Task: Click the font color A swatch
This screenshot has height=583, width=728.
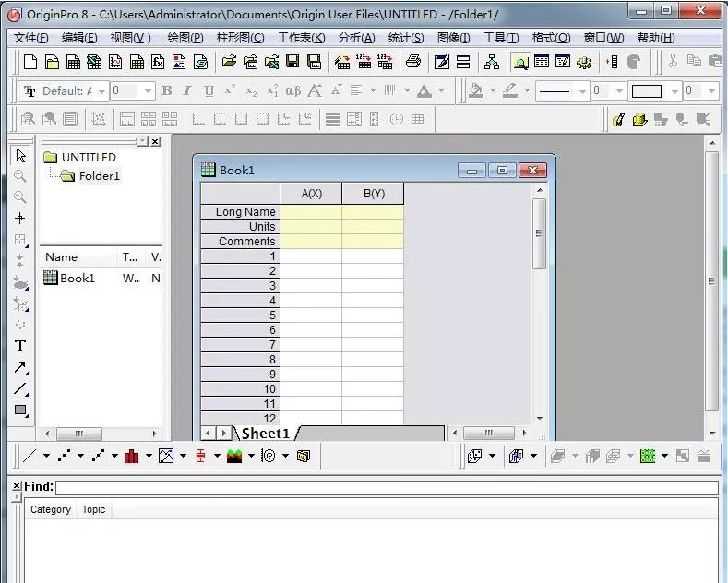Action: [x=424, y=90]
